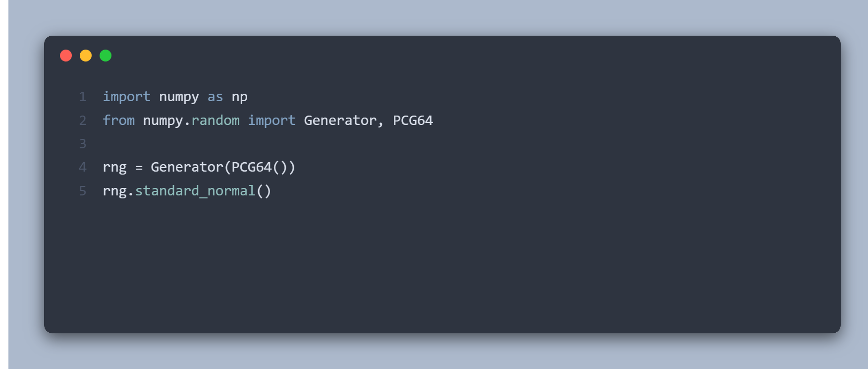This screenshot has width=868, height=369.
Task: Select line number 4 in gutter
Action: [83, 167]
